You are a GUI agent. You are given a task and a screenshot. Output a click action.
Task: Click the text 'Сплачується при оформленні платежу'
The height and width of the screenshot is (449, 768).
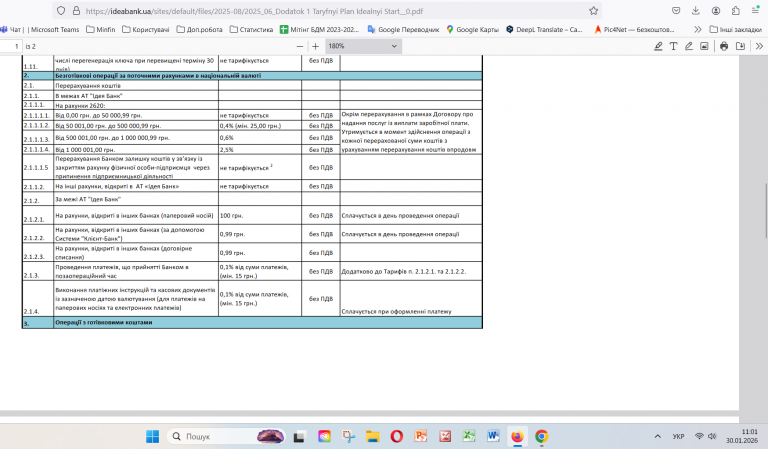396,311
